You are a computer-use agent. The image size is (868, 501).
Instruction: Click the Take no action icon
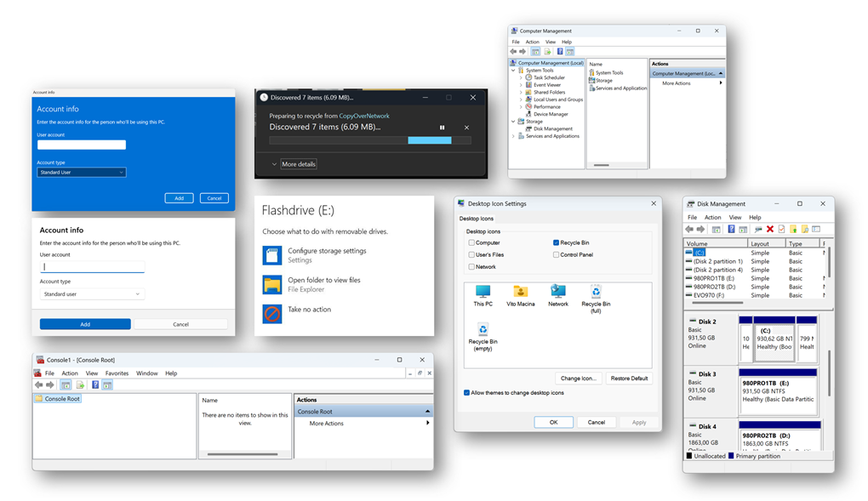272,313
